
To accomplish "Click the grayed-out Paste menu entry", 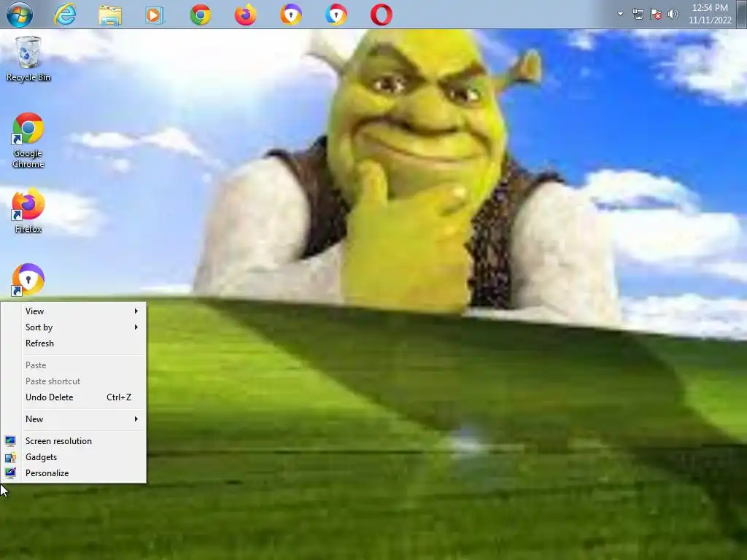I will 74,365.
